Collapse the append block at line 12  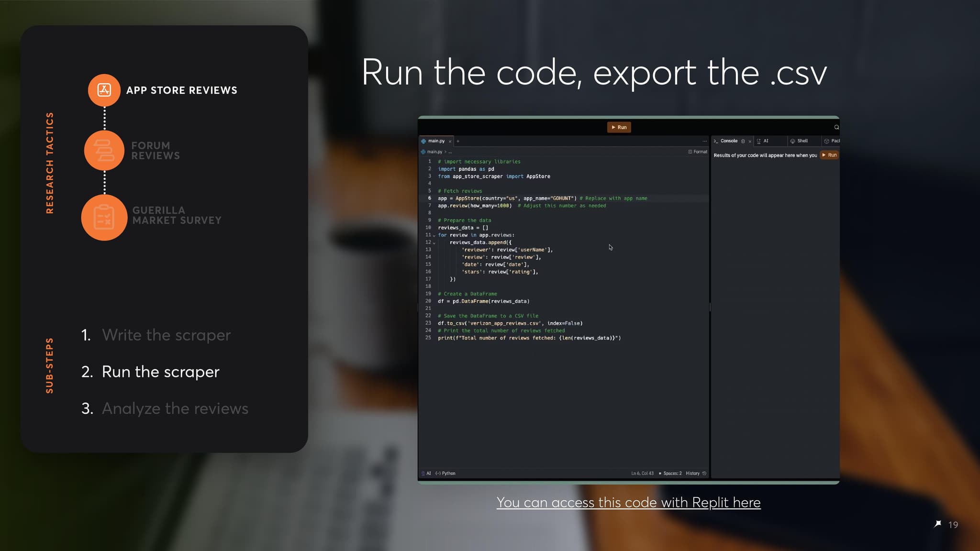(434, 242)
